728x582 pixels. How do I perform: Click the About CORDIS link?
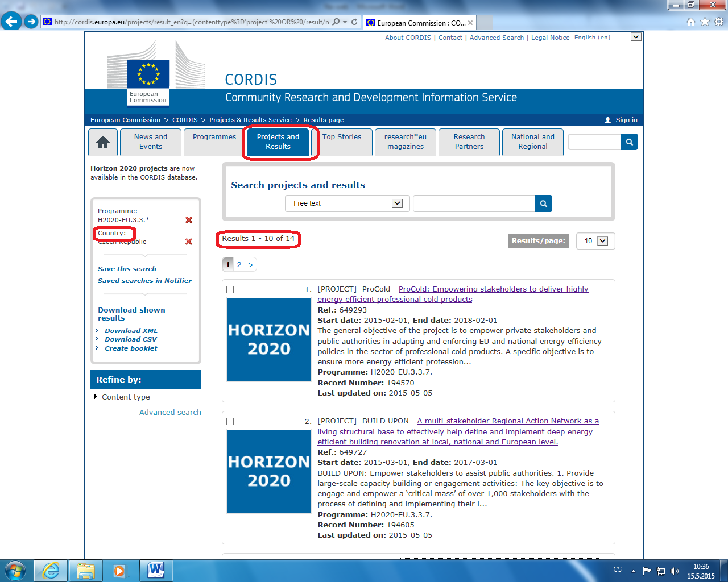point(408,38)
